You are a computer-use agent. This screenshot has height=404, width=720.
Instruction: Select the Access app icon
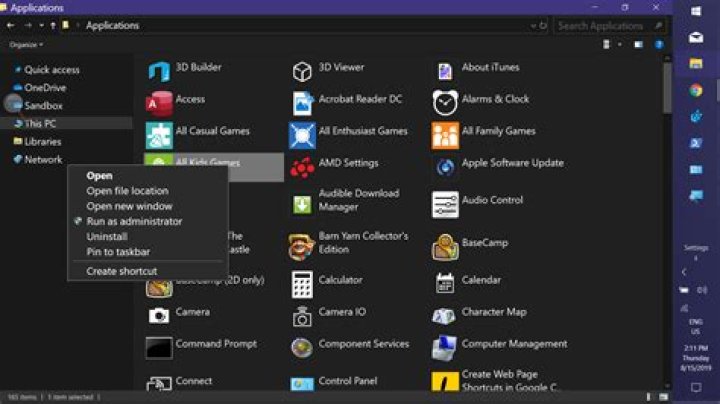(159, 104)
